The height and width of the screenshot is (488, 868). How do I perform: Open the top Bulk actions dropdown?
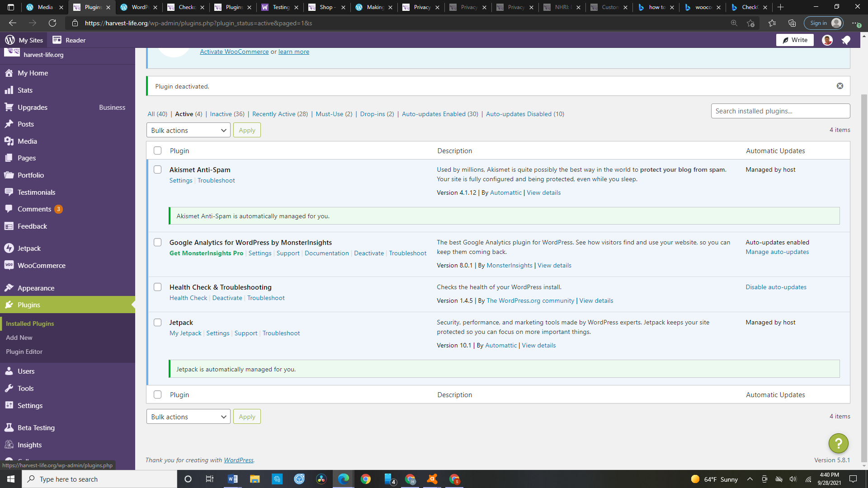coord(188,130)
